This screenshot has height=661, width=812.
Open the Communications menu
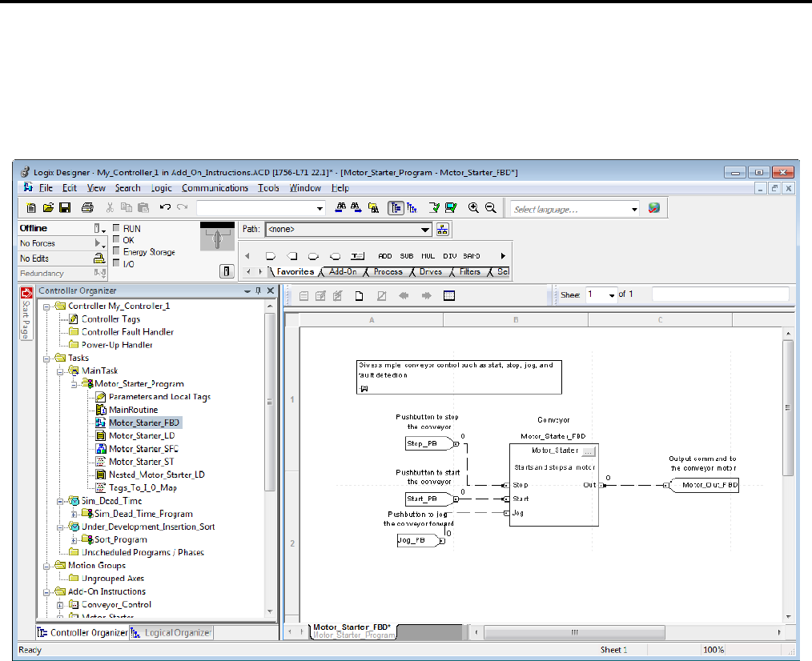tap(215, 188)
